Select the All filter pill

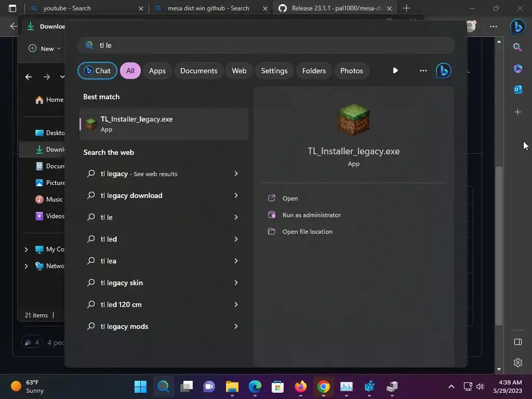(130, 71)
